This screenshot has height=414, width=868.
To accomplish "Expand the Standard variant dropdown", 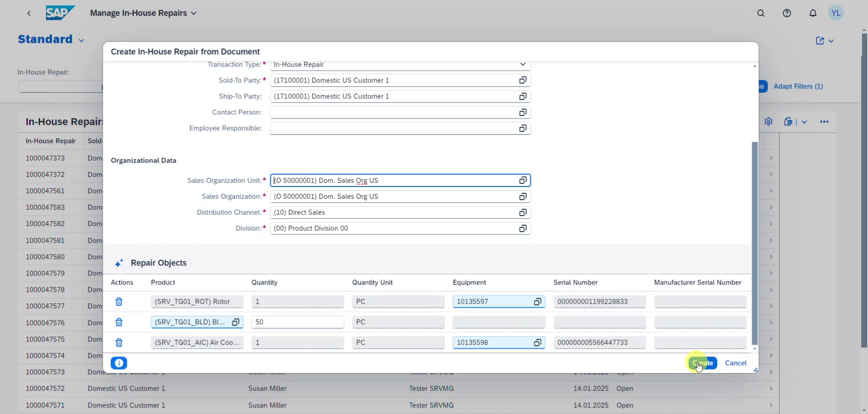I will 81,41.
